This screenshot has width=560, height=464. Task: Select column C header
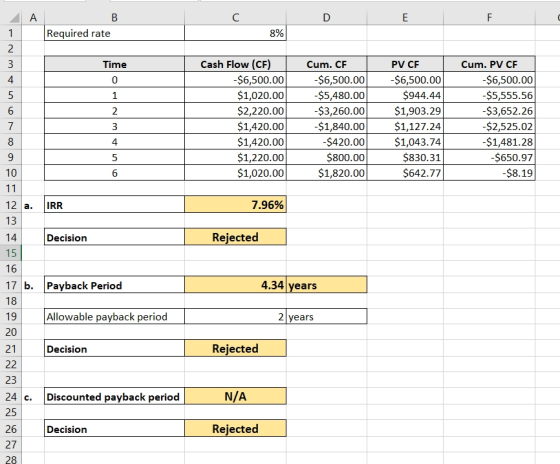pyautogui.click(x=235, y=18)
